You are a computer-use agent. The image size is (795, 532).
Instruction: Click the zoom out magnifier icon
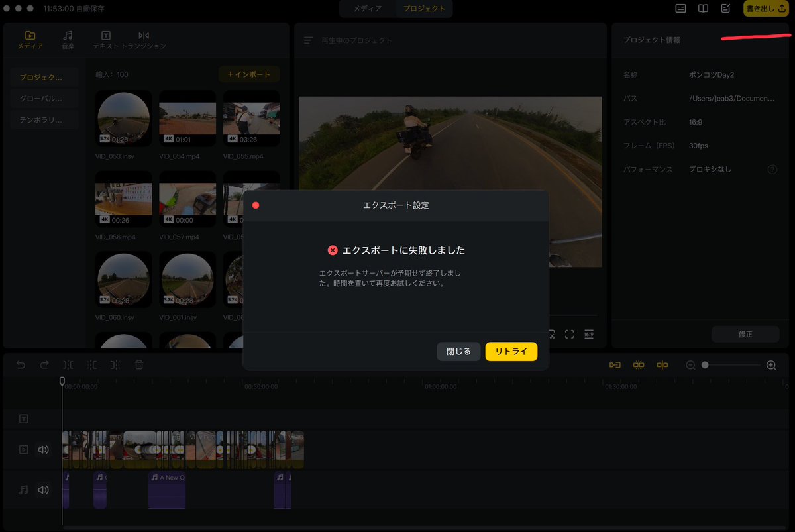(690, 365)
